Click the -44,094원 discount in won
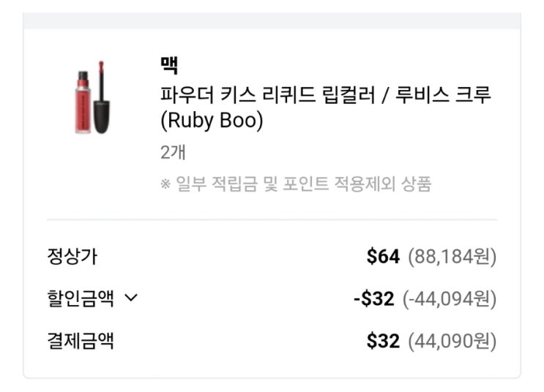Image resolution: width=544 pixels, height=392 pixels. point(449,298)
